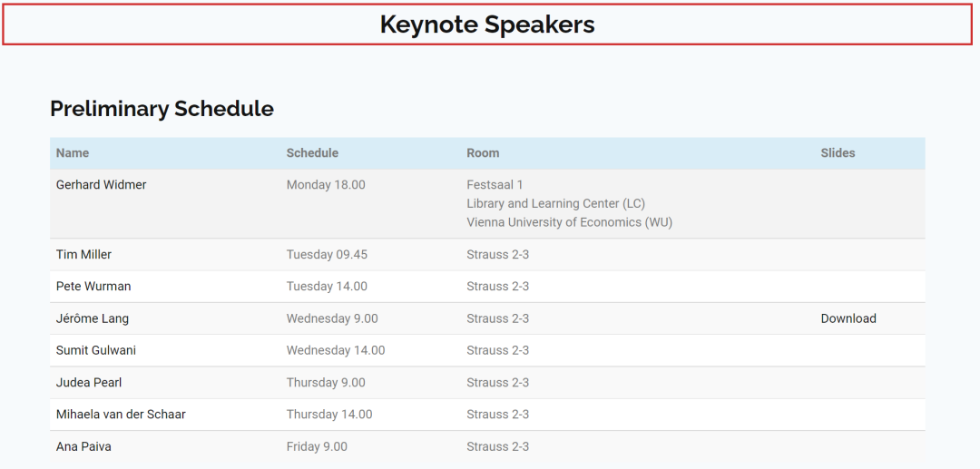Click Jérôme Lang's name
The height and width of the screenshot is (469, 980).
(93, 318)
